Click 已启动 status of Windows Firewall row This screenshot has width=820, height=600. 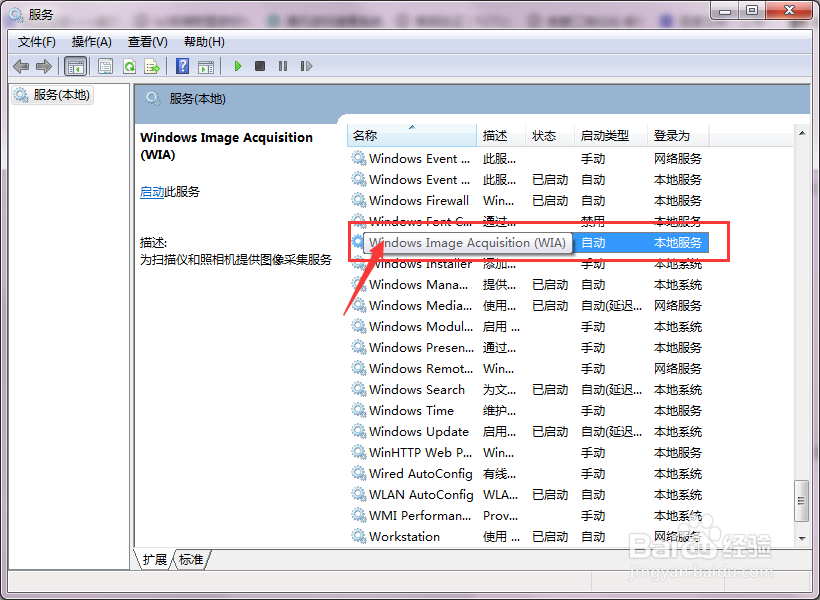(x=550, y=200)
